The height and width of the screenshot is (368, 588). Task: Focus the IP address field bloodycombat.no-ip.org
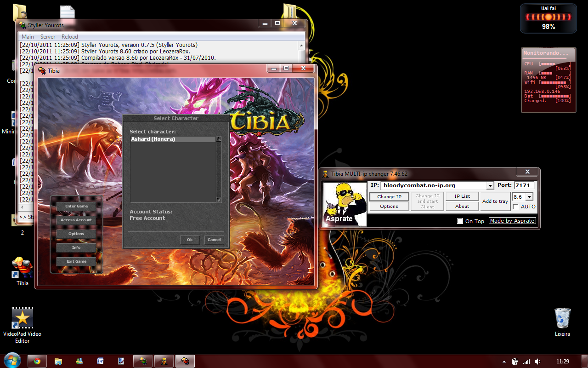coord(433,185)
